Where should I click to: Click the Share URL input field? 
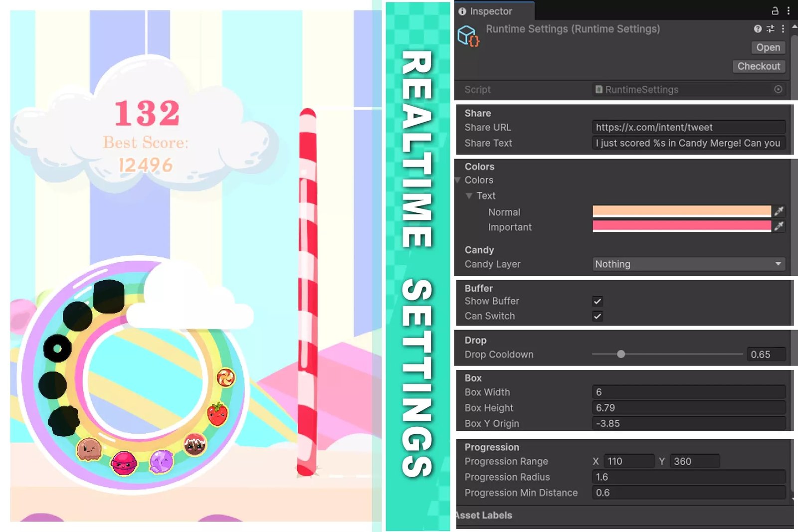[x=688, y=127]
